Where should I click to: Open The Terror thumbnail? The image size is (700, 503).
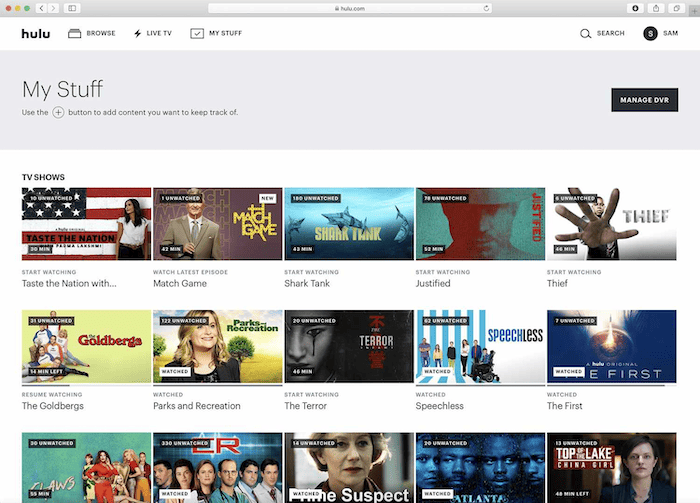(x=349, y=346)
